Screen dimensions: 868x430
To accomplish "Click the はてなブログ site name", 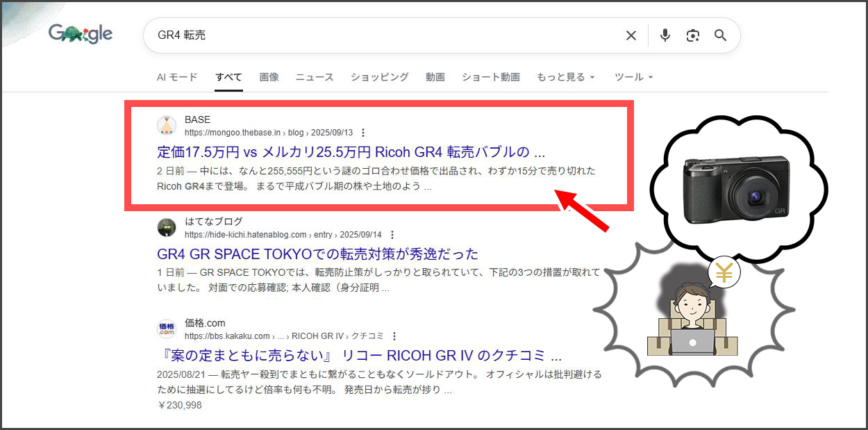I will pyautogui.click(x=214, y=222).
